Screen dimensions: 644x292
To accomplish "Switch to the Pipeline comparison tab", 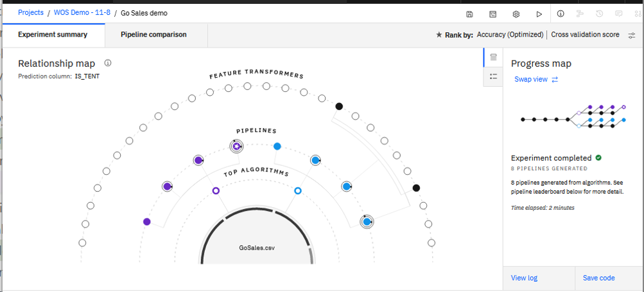I will [153, 35].
